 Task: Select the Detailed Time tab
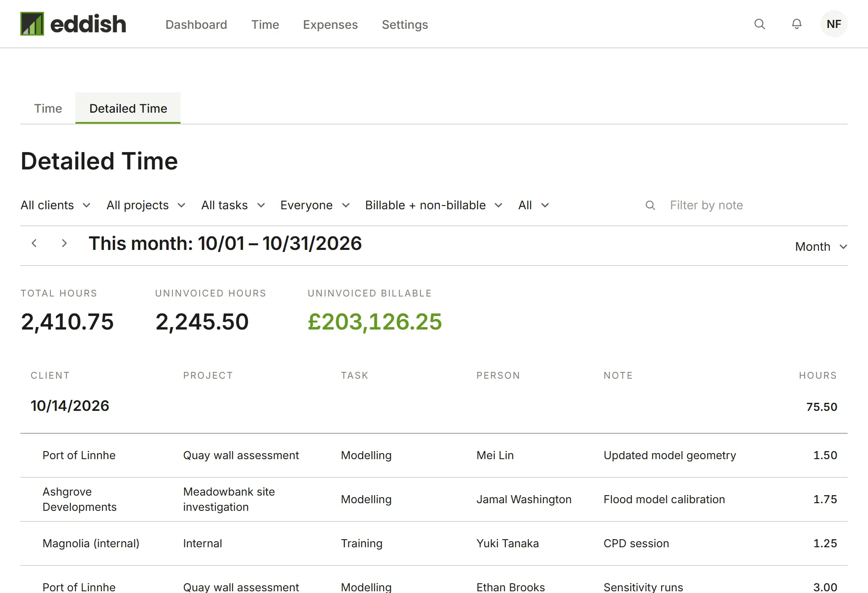[128, 108]
